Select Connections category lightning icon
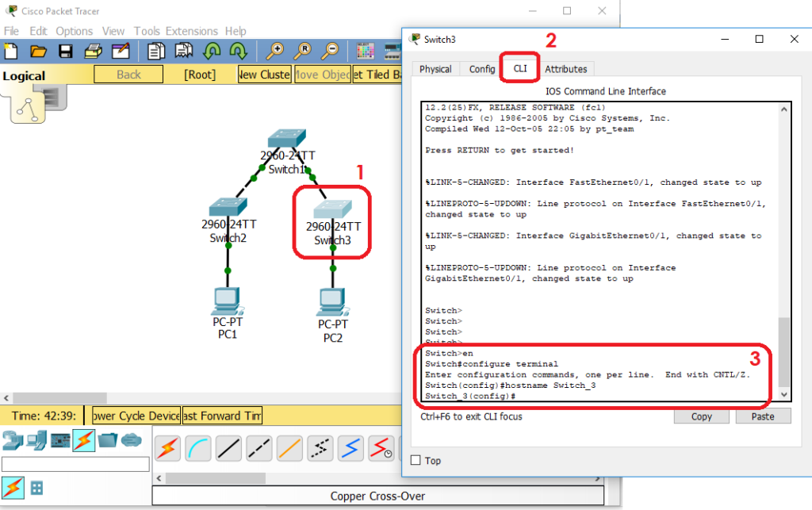This screenshot has height=510, width=812. click(x=84, y=441)
